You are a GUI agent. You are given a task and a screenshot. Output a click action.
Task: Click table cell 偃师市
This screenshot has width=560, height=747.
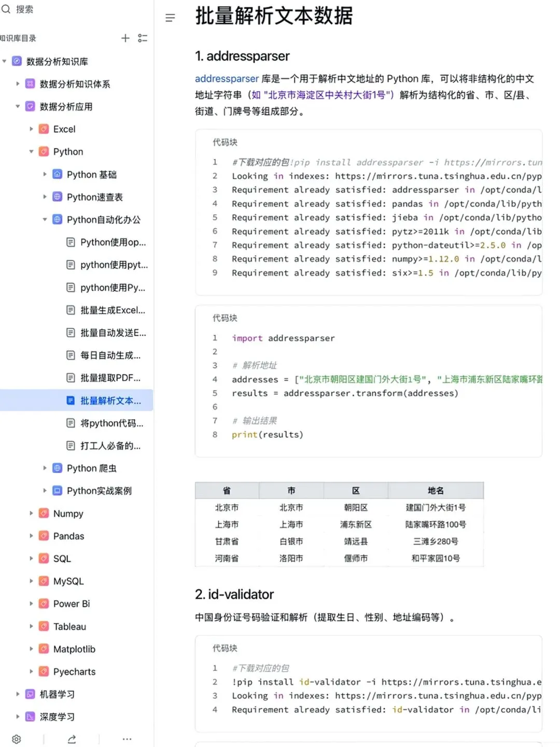pyautogui.click(x=356, y=558)
